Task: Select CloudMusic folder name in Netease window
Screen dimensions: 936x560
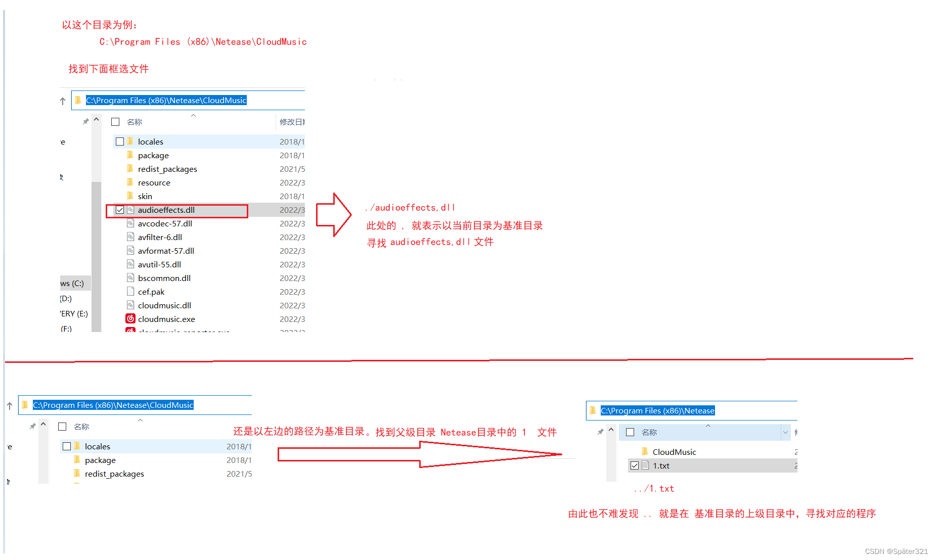Action: point(674,452)
